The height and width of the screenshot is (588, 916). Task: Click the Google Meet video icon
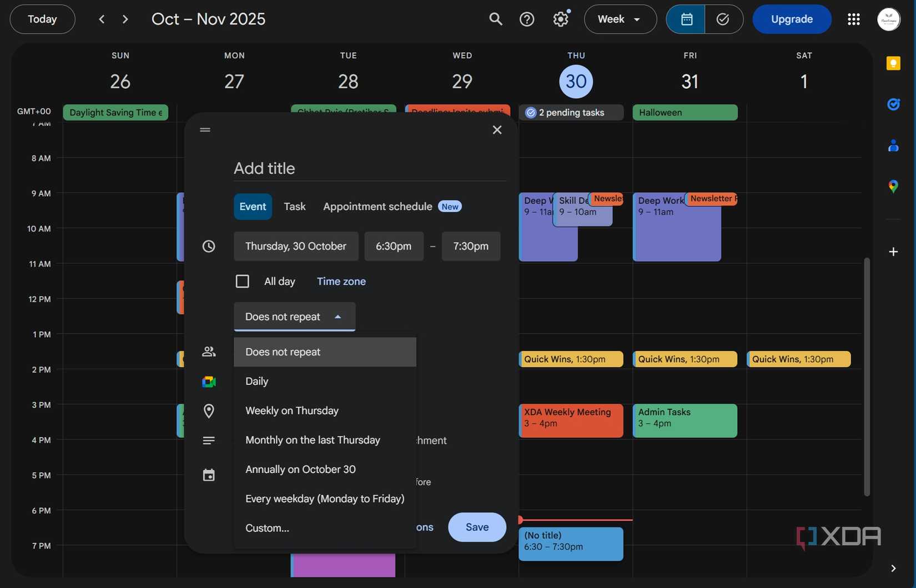tap(209, 381)
